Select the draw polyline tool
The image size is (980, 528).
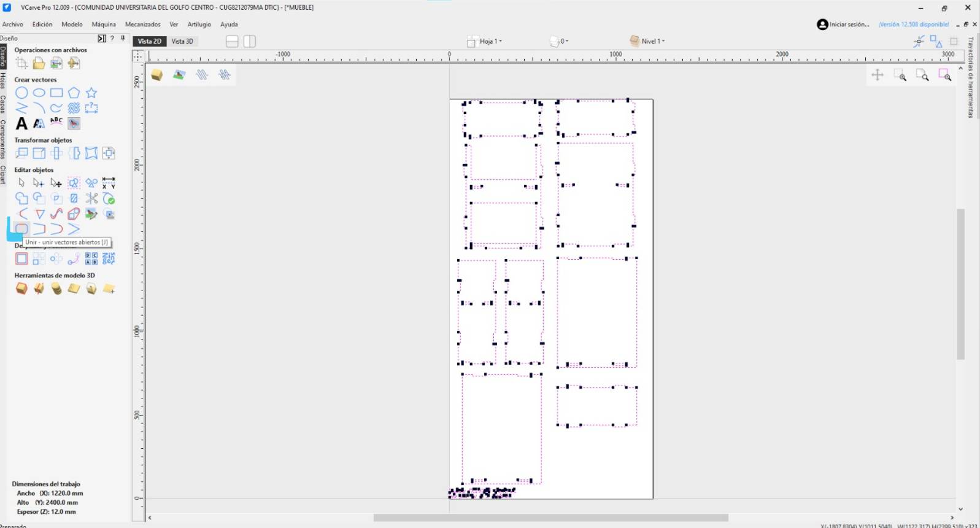(x=21, y=108)
